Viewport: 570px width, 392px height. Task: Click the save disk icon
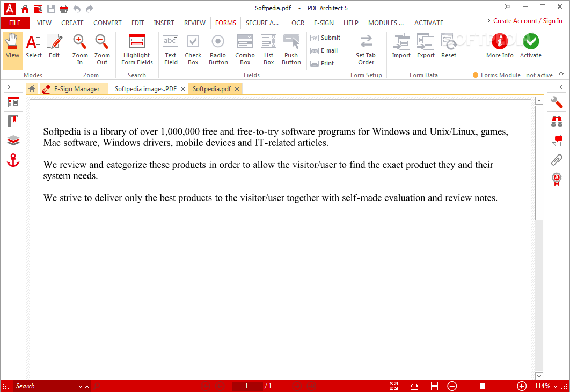click(51, 9)
